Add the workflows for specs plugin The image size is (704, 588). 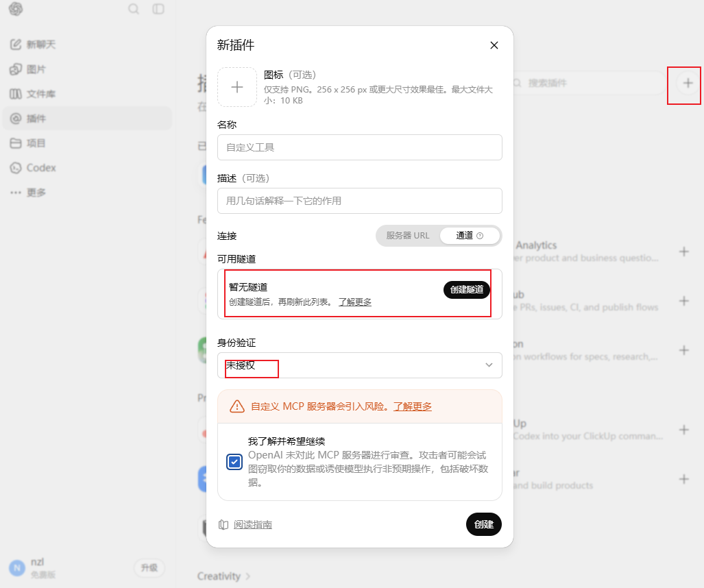684,350
